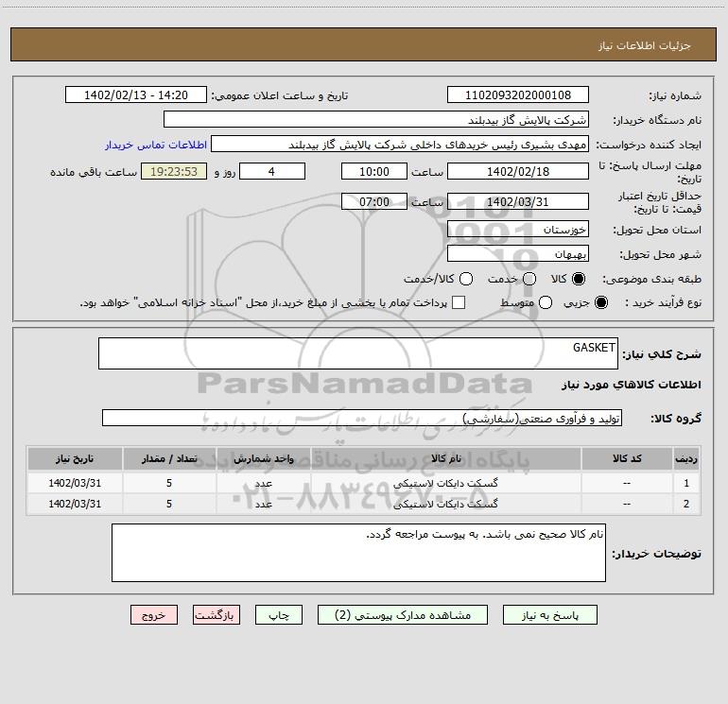Image resolution: width=728 pixels, height=704 pixels.
Task: Select the متوسط purchase type radio
Action: (546, 302)
